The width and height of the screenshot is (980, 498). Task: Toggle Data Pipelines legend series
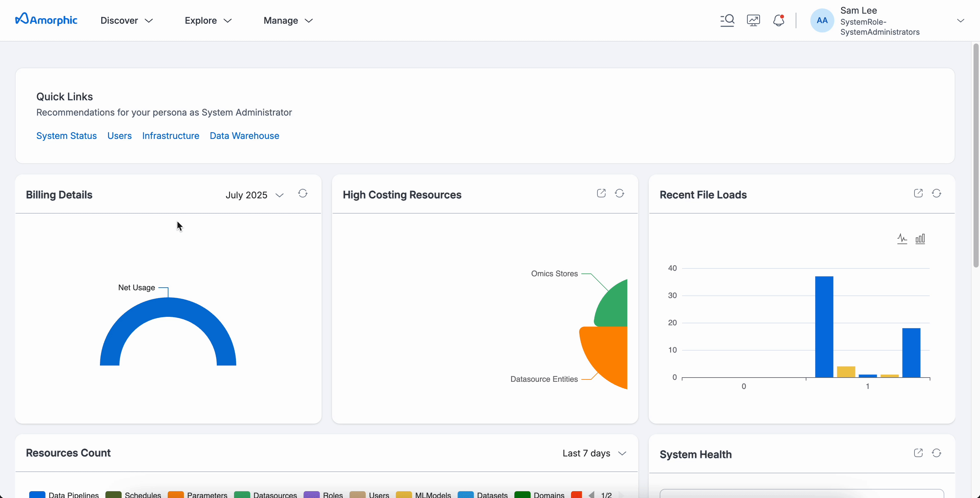[64, 494]
